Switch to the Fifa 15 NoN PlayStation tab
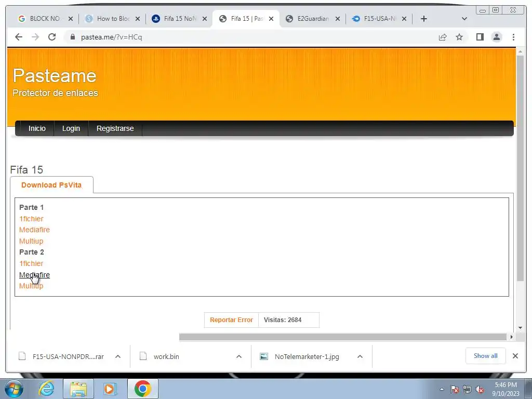 (175, 19)
